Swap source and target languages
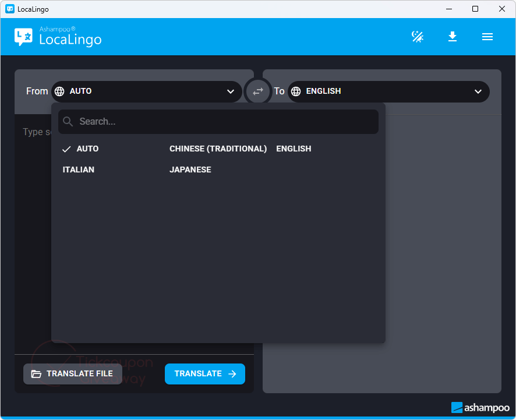The image size is (516, 420). tap(258, 91)
